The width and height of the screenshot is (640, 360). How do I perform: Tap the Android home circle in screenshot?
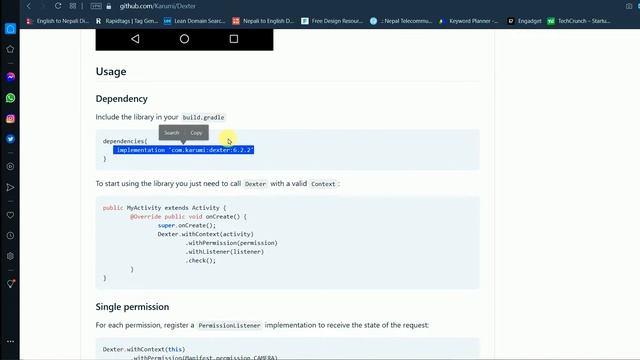184,39
